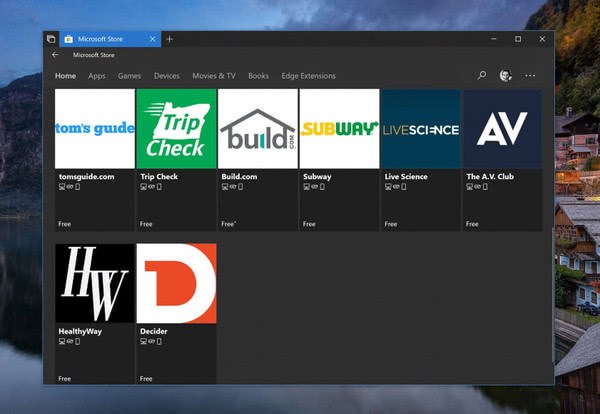Select the Movies & TV tab

(214, 76)
